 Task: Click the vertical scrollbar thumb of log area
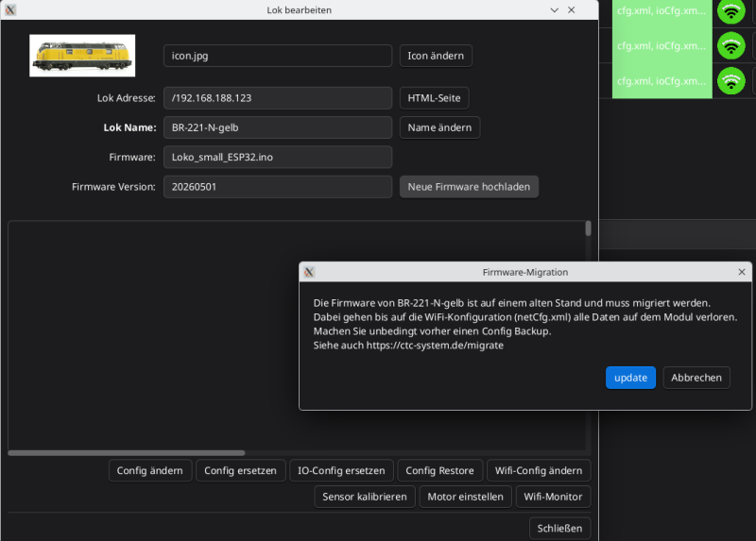click(588, 228)
